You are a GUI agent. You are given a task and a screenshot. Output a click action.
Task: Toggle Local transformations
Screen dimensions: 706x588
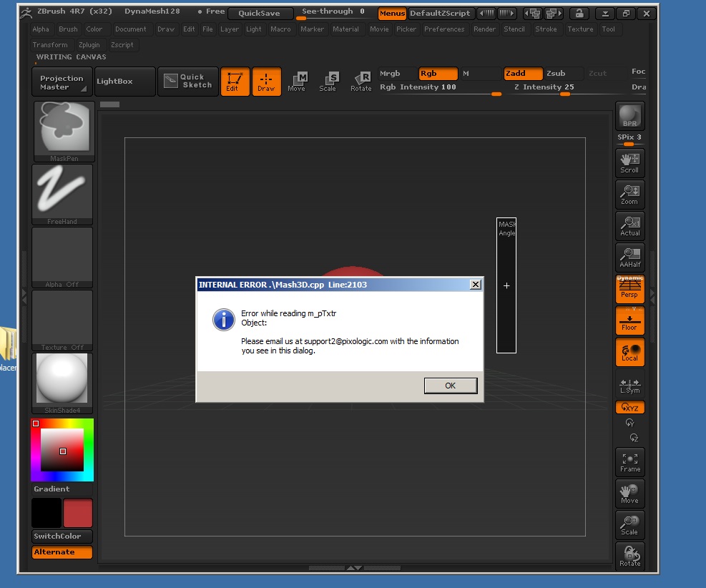click(629, 352)
